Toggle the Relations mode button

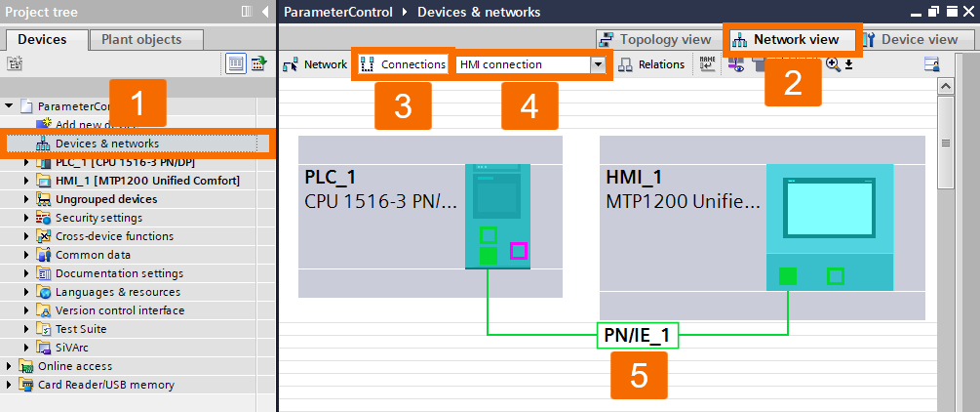(652, 63)
